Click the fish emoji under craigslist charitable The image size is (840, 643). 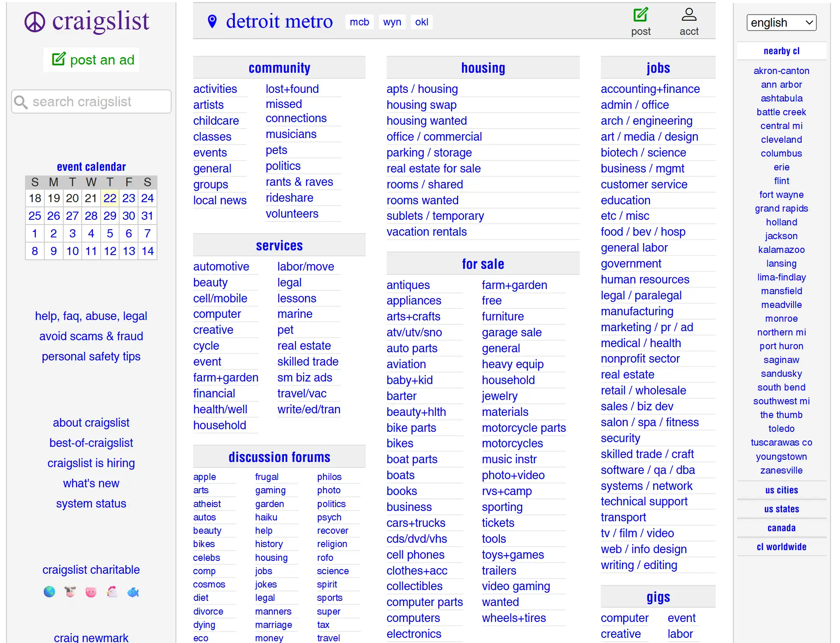133,592
